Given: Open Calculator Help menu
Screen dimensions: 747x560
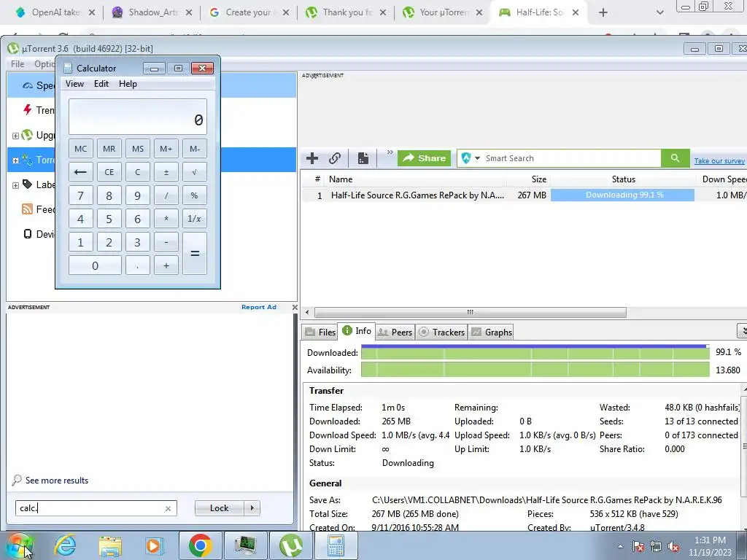Looking at the screenshot, I should pos(128,84).
